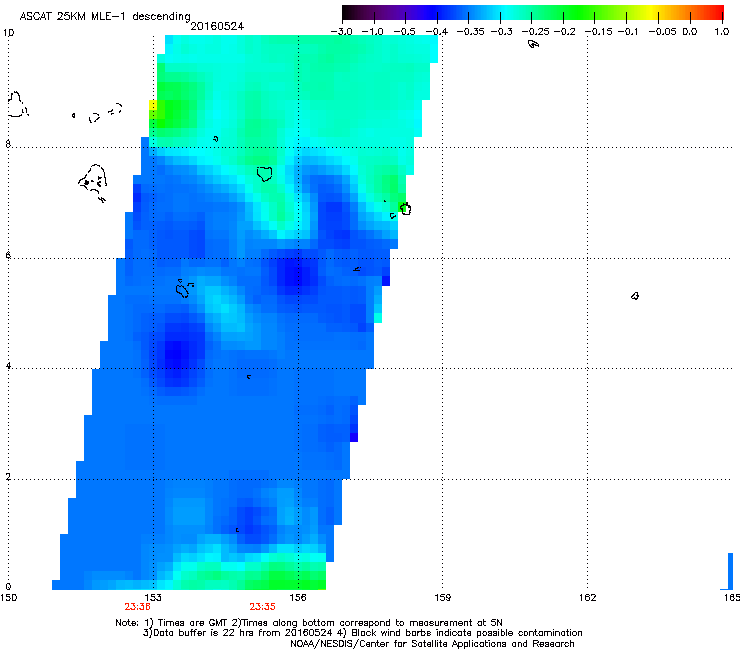Viewport: 740px width, 650px height.
Task: Click the red time stamp 23:36
Action: [137, 607]
